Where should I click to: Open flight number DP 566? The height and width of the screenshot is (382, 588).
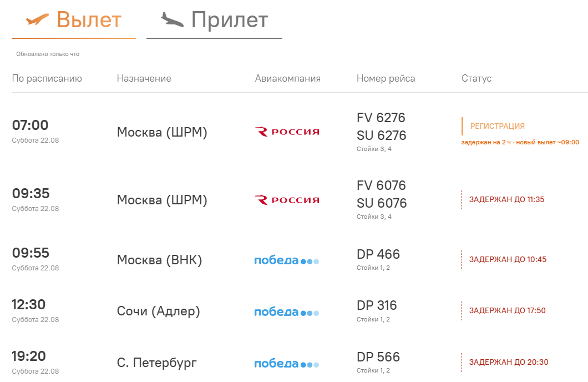[x=378, y=357]
